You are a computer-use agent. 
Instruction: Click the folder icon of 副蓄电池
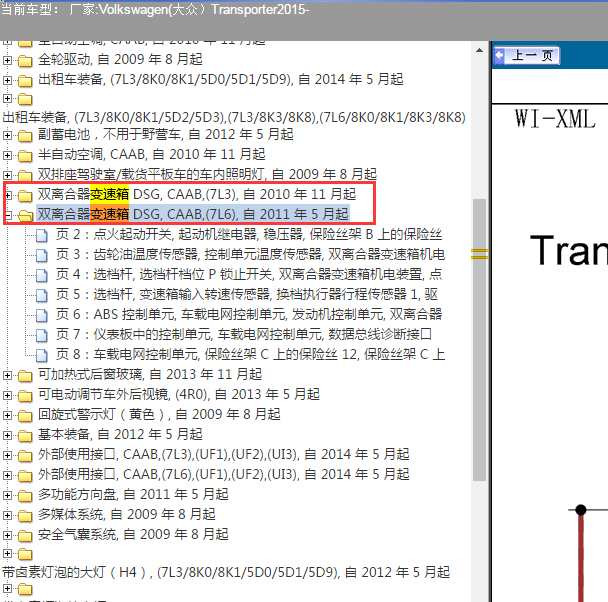coord(25,136)
